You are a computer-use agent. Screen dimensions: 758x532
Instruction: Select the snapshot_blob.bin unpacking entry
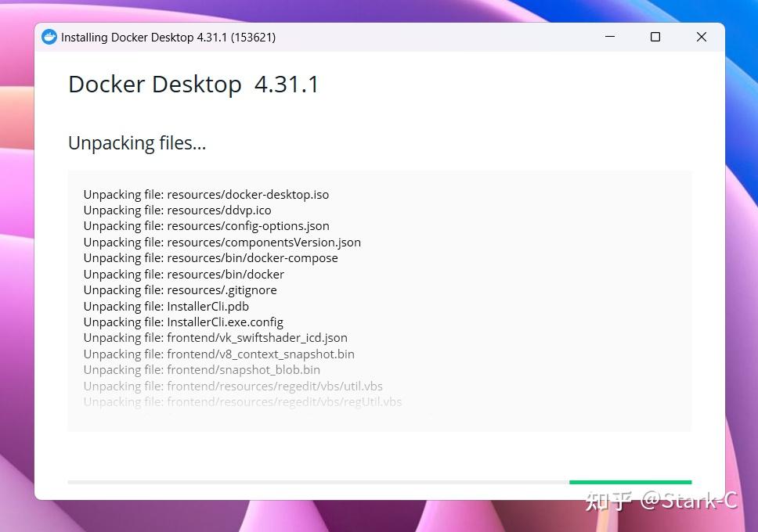click(202, 369)
